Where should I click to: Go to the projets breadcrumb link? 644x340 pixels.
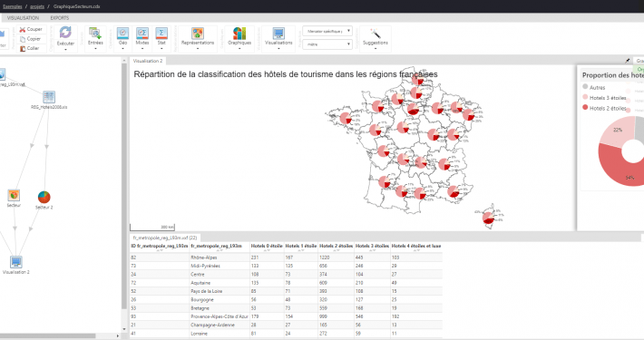point(36,6)
